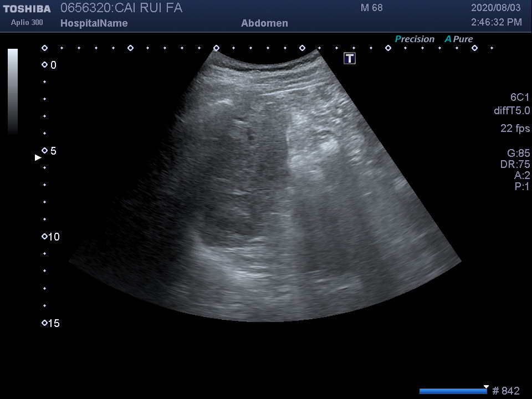Click the TOSHIBA logo
The image size is (532, 399).
coord(27,9)
